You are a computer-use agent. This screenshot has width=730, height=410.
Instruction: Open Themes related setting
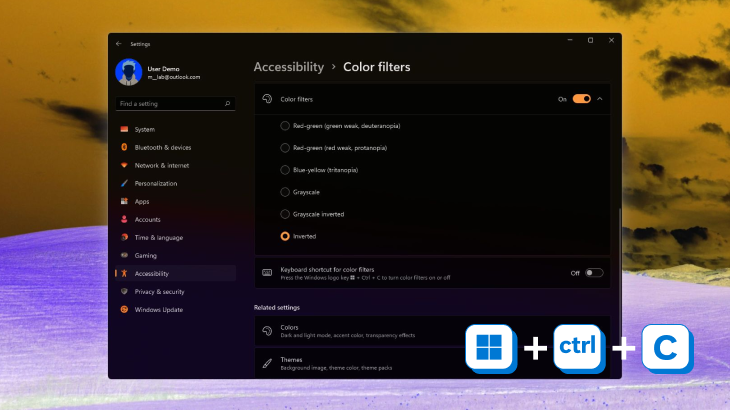point(432,363)
